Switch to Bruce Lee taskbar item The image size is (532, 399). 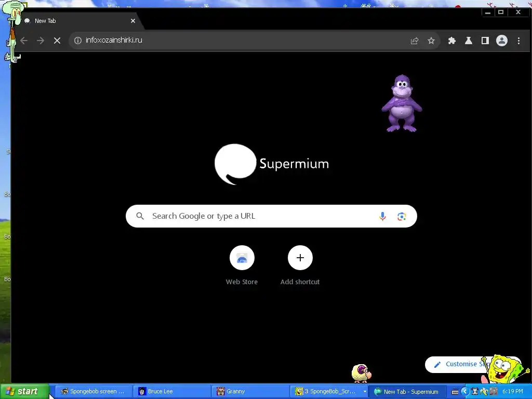171,392
